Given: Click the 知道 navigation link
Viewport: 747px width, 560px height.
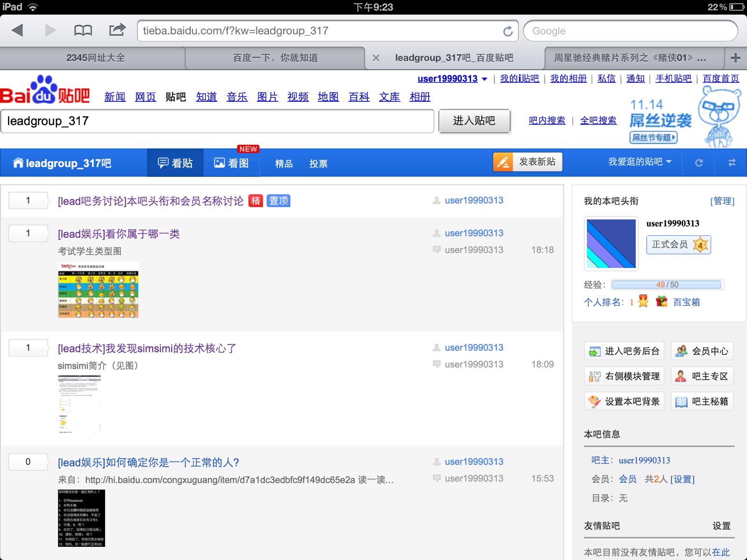Looking at the screenshot, I should [x=206, y=97].
